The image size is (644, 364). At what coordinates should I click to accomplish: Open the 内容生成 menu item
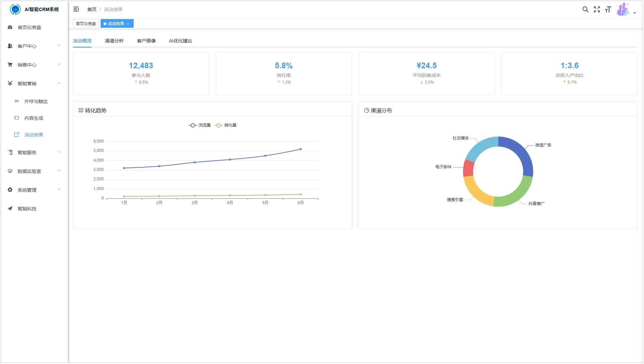[33, 118]
